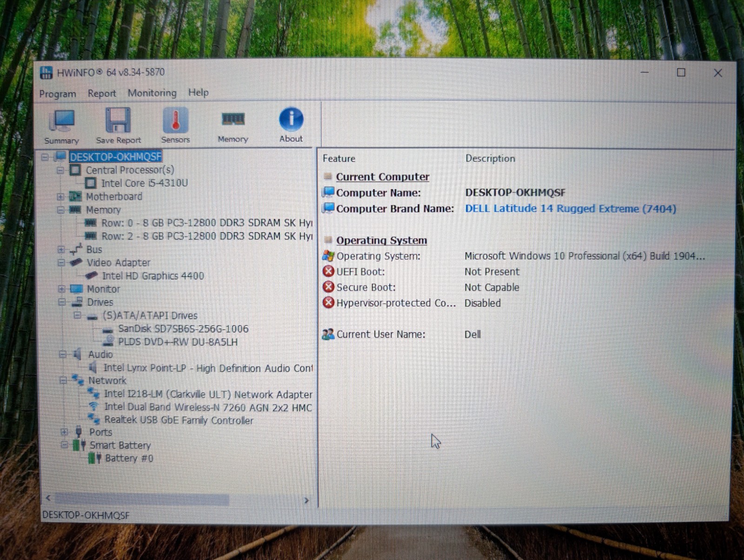Click the 'Not Present' UEFI value
The height and width of the screenshot is (560, 744).
[x=492, y=272]
